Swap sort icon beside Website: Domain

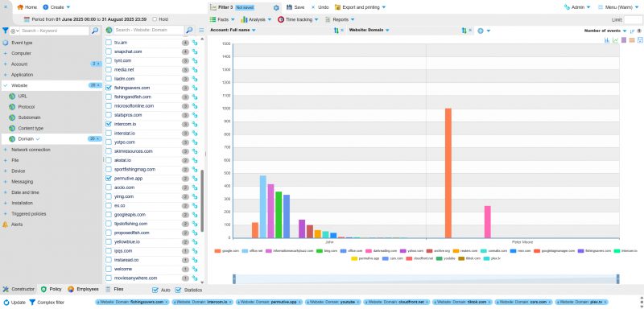[x=464, y=31]
